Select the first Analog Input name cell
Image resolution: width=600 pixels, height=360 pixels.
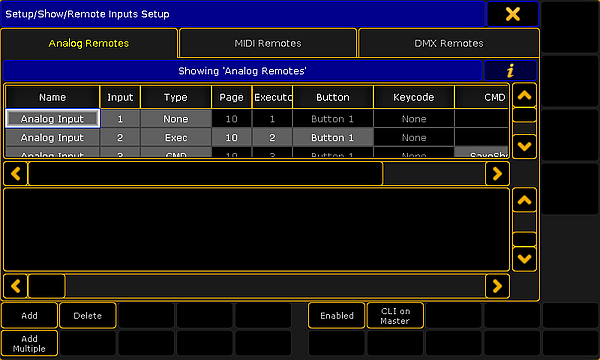tap(52, 119)
